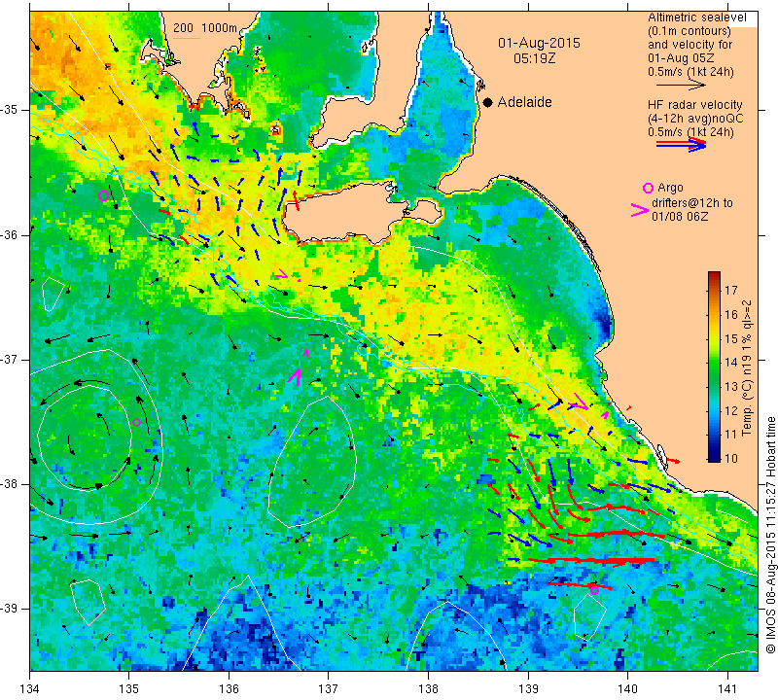The height and width of the screenshot is (700, 778).
Task: Click the Argo float circle near 134.7°E, -35.7
Action: point(103,195)
